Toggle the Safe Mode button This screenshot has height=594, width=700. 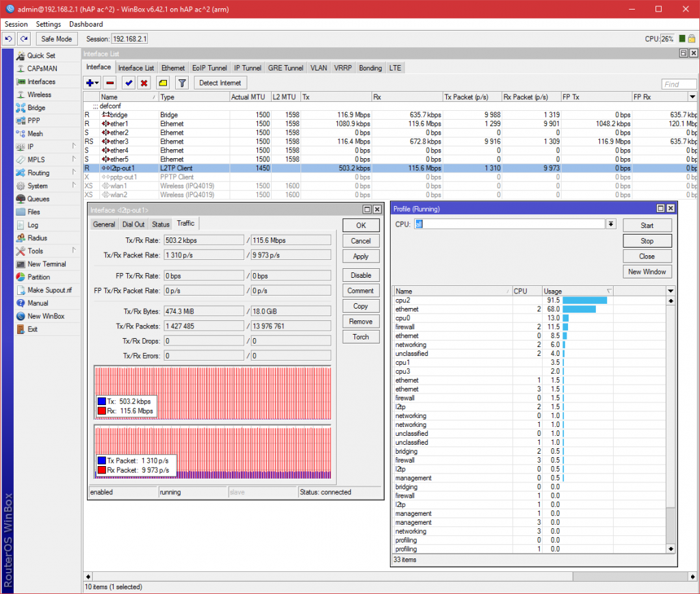(x=57, y=39)
